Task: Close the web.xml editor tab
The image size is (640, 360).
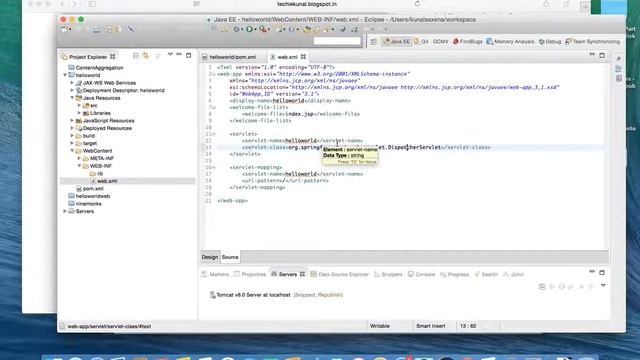Action: tap(303, 57)
